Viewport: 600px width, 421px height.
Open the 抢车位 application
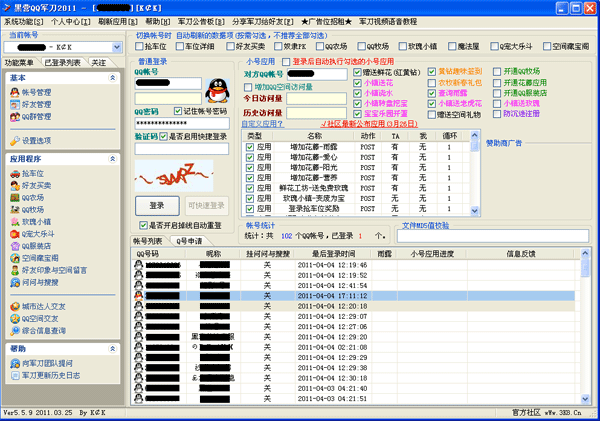pyautogui.click(x=33, y=174)
